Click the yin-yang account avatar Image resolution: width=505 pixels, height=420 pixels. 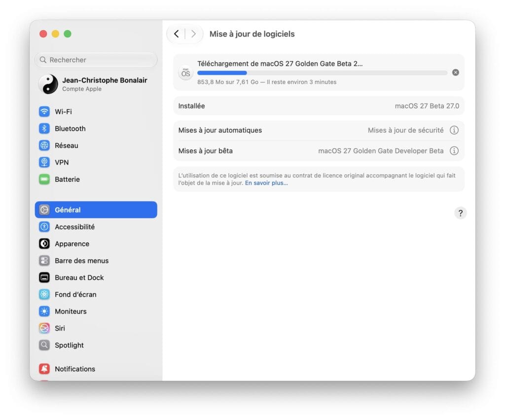coord(48,84)
